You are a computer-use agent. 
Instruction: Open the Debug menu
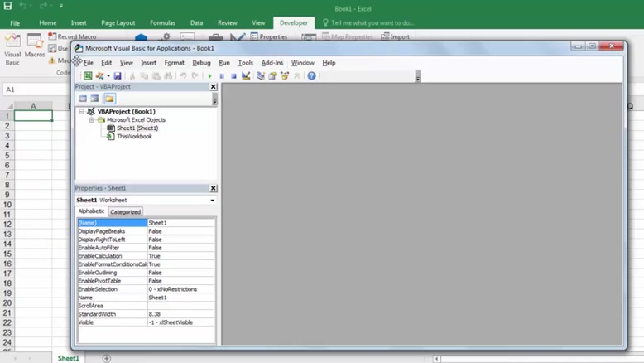pos(201,63)
